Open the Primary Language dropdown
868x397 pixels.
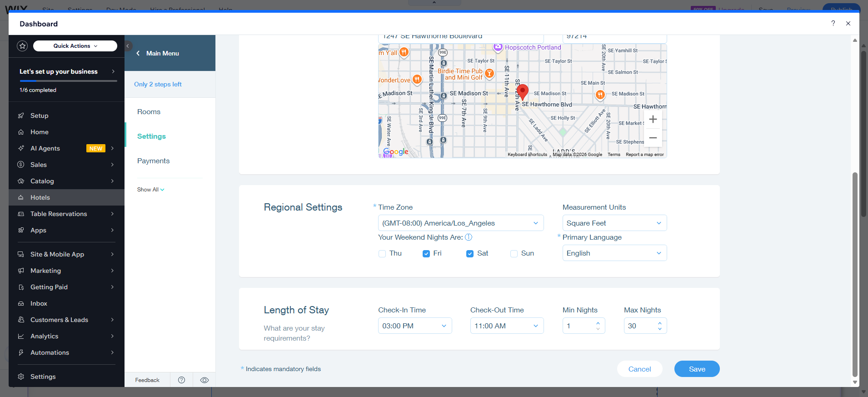pos(614,253)
